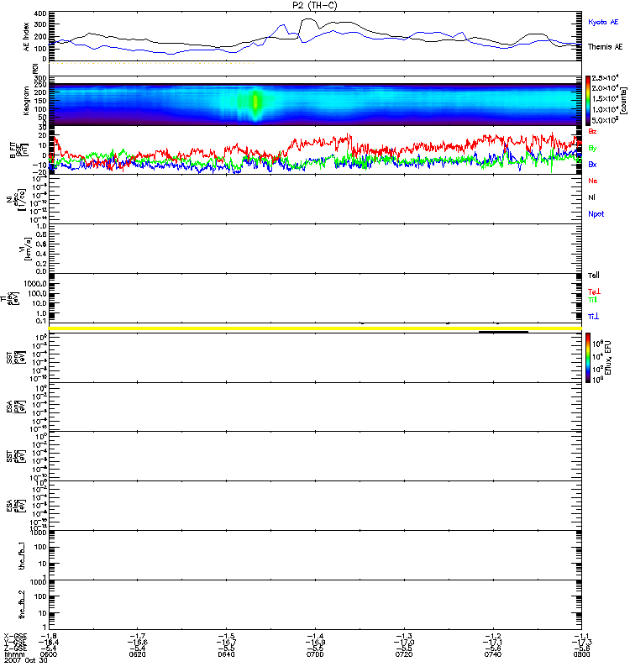Click the horizontal yellow status bar
Viewport: 630px width, 672px height.
coord(315,328)
